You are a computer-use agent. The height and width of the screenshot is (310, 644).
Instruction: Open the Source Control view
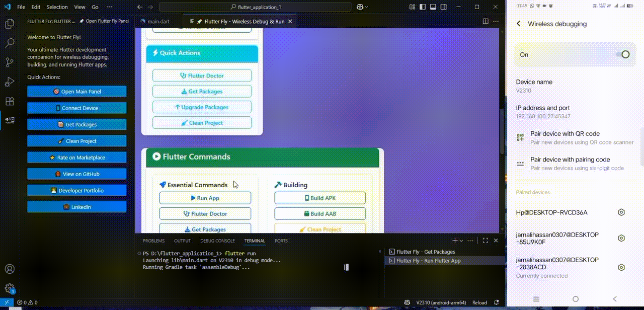tap(10, 62)
